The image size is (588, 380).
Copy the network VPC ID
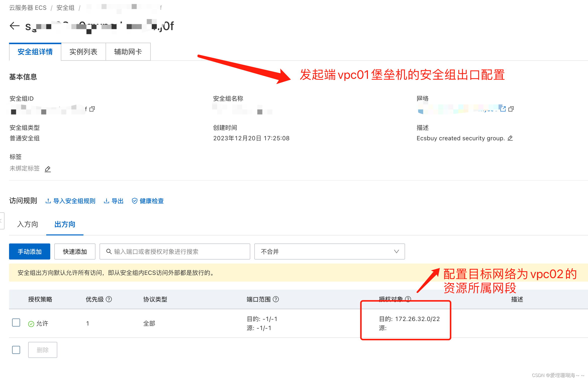pyautogui.click(x=511, y=109)
